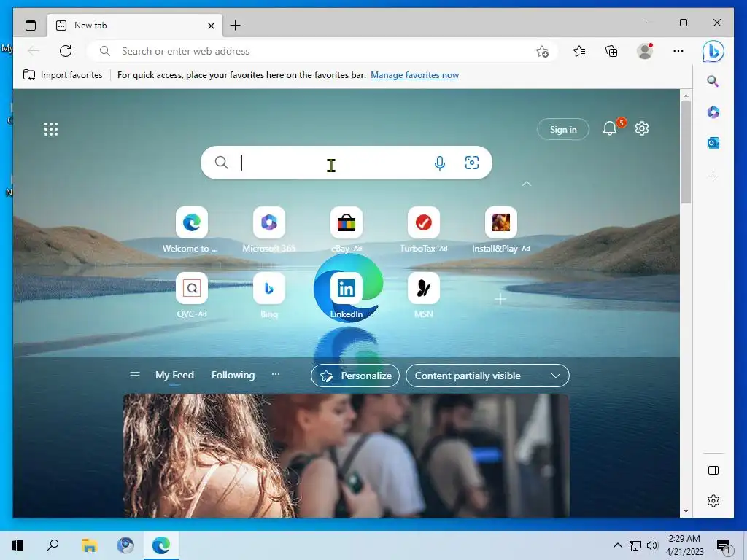
Task: Click the page web search box
Action: coord(346,163)
